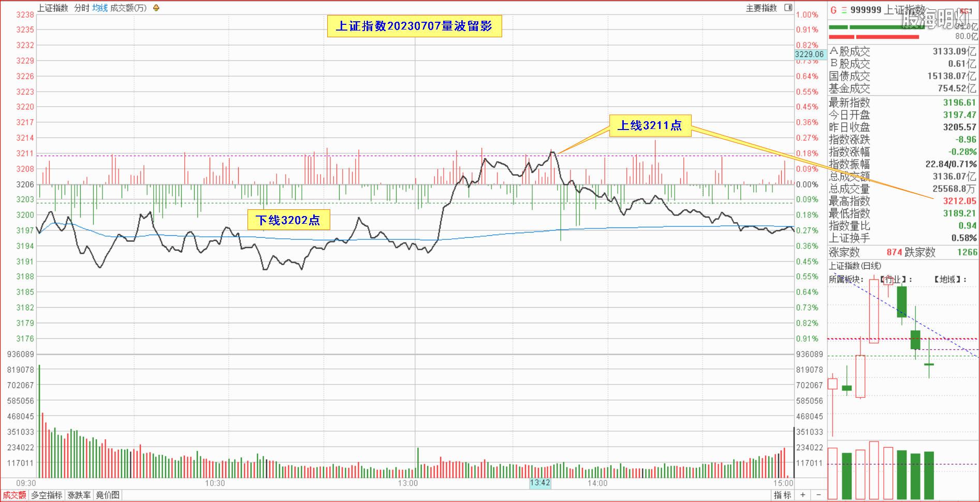
Task: Click the 昨日收盘 value 3205.57
Action: click(x=959, y=127)
